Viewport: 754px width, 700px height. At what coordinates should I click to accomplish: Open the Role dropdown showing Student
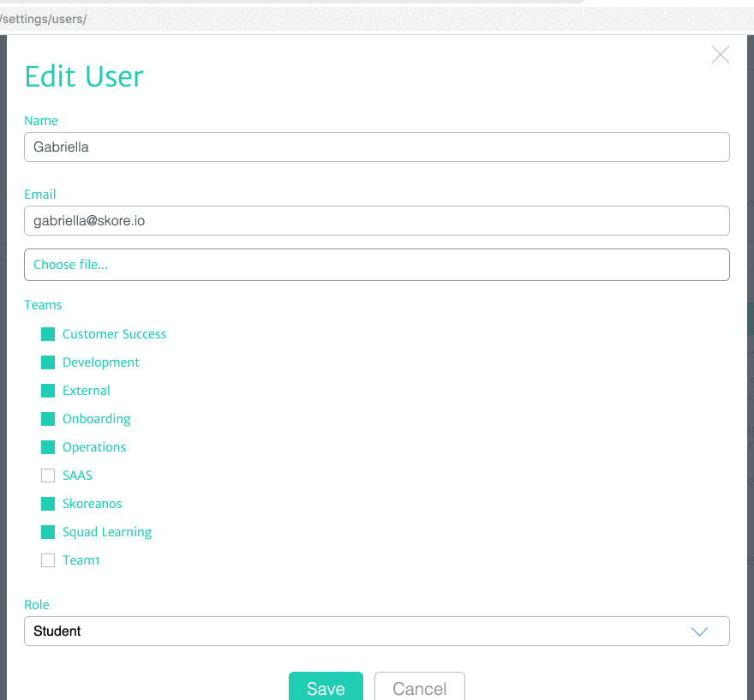[377, 631]
